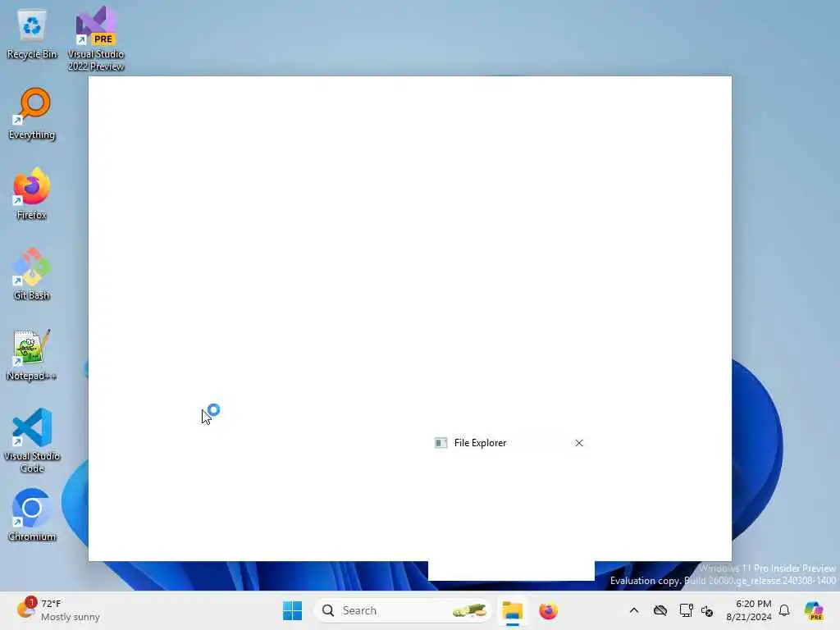The width and height of the screenshot is (840, 630).
Task: Open the clock showing 6:20 PM
Action: click(749, 610)
